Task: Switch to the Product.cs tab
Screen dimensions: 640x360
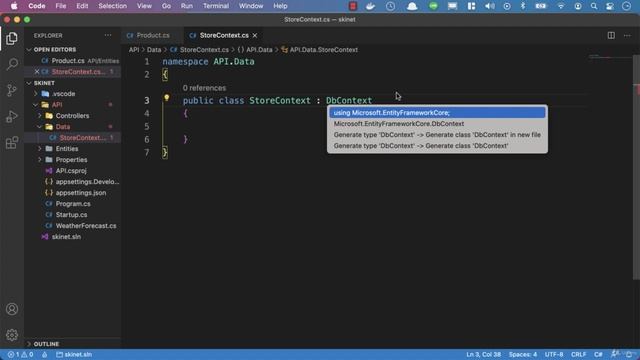Action: 153,36
